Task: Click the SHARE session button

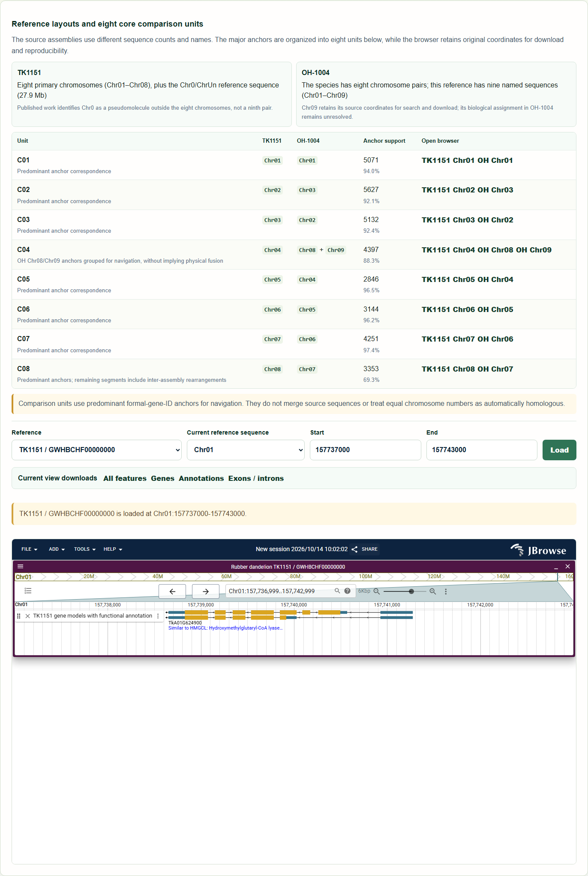Action: (x=365, y=549)
